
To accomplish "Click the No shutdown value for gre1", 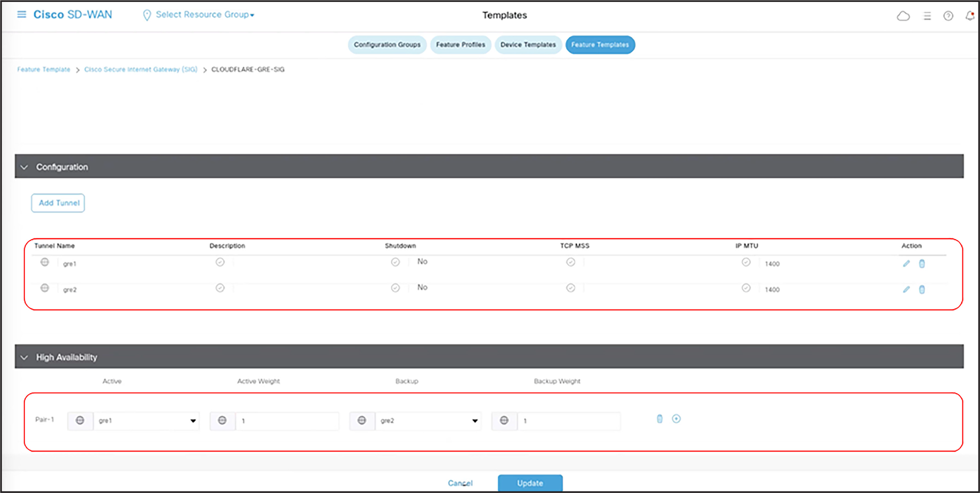I will (422, 261).
